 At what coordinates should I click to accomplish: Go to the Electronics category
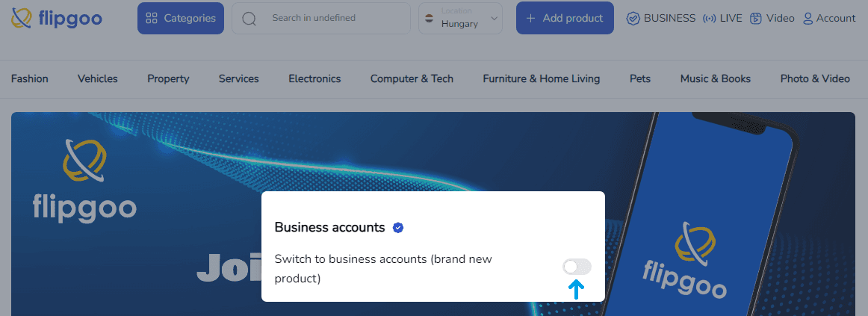click(x=314, y=78)
